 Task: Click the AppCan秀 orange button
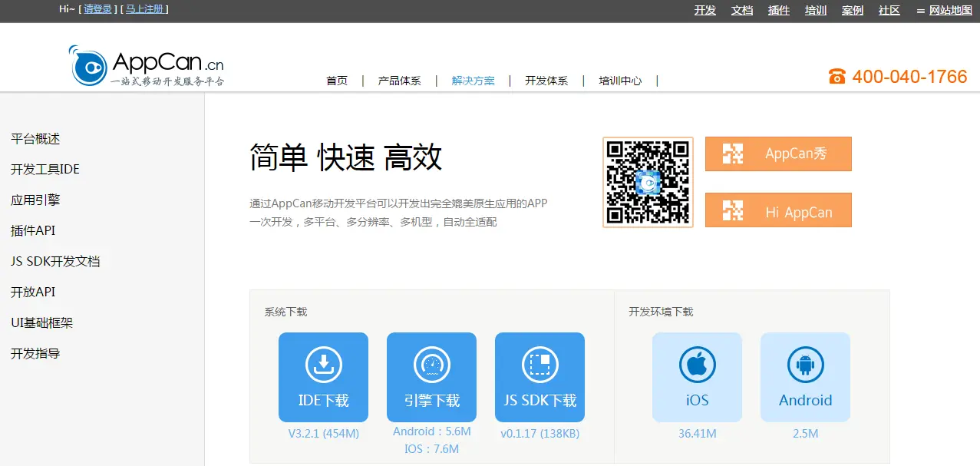pos(778,154)
